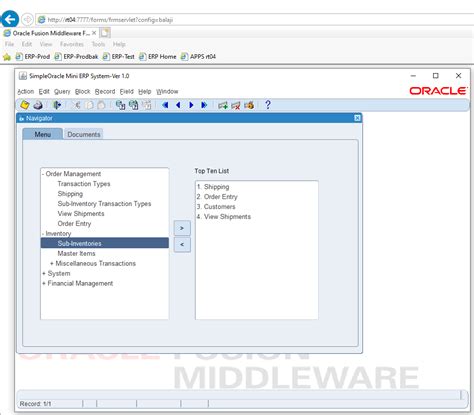Screen dimensions: 474x415
Task: Expand the Miscellaneous Transactions node
Action: click(x=52, y=263)
